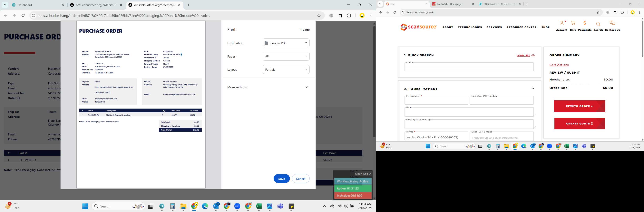Viewport: 644px width, 212px height.
Task: Open new tab in ScanSource browser window
Action: pyautogui.click(x=527, y=4)
